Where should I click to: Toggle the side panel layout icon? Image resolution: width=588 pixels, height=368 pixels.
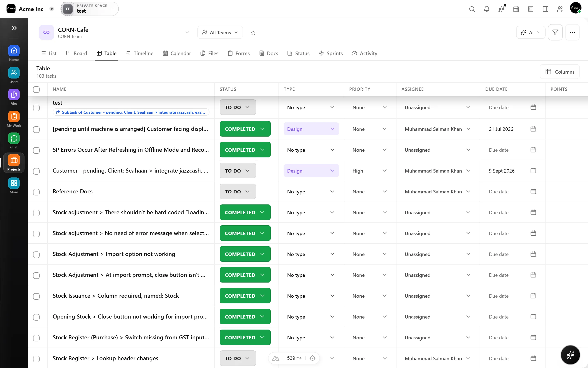pos(545,9)
